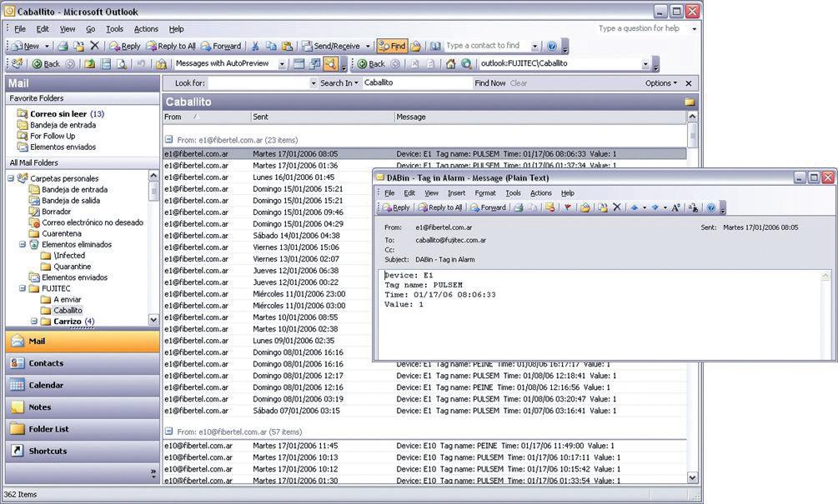838x504 pixels.
Task: Switch to the Calendar pane
Action: click(x=83, y=385)
